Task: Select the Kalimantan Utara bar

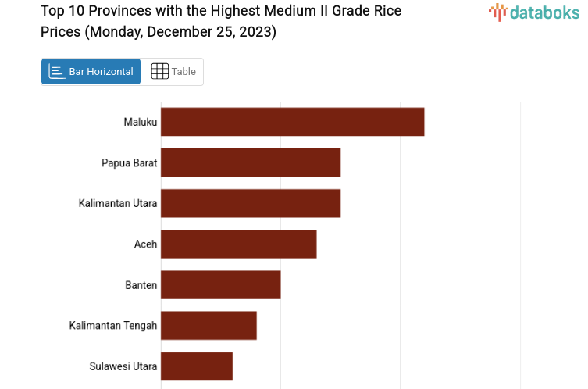Action: click(x=251, y=203)
